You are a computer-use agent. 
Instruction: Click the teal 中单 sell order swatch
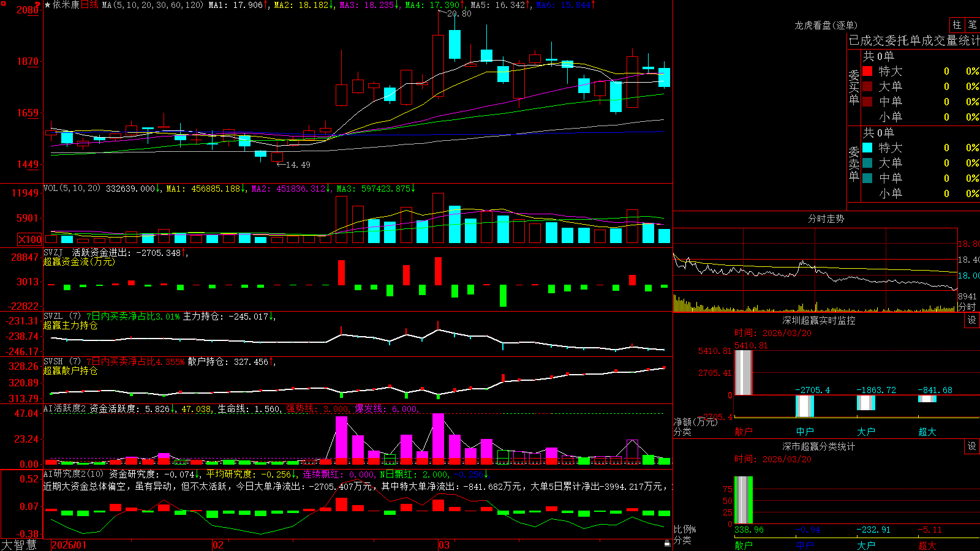point(867,178)
